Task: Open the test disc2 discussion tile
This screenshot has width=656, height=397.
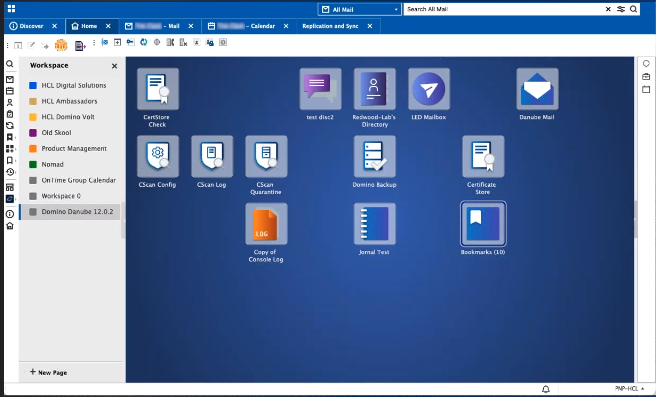Action: [320, 89]
